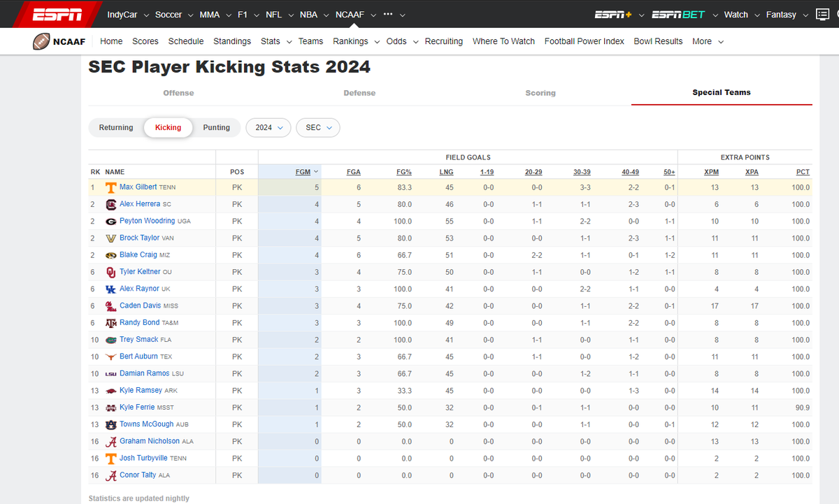Image resolution: width=839 pixels, height=504 pixels.
Task: Select the Special Teams tab
Action: 722,92
